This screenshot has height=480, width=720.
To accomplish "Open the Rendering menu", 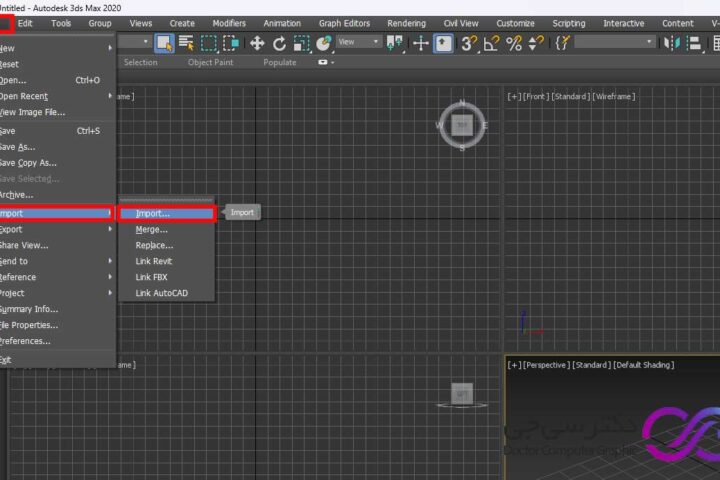I will (x=406, y=23).
